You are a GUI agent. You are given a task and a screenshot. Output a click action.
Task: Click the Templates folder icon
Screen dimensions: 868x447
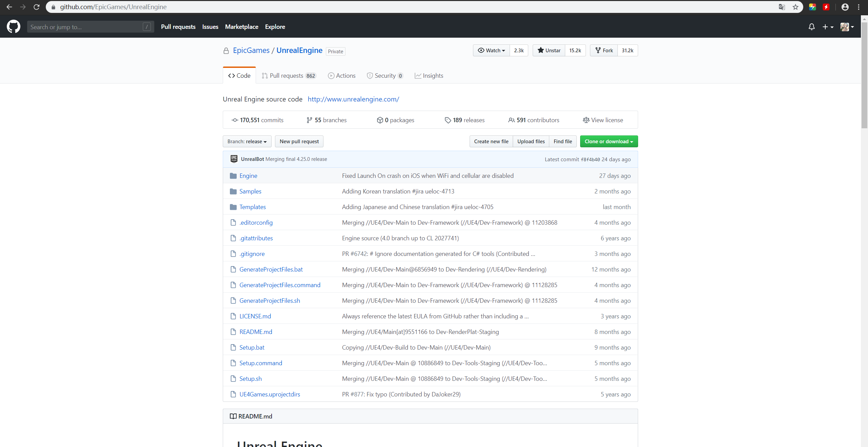tap(233, 207)
